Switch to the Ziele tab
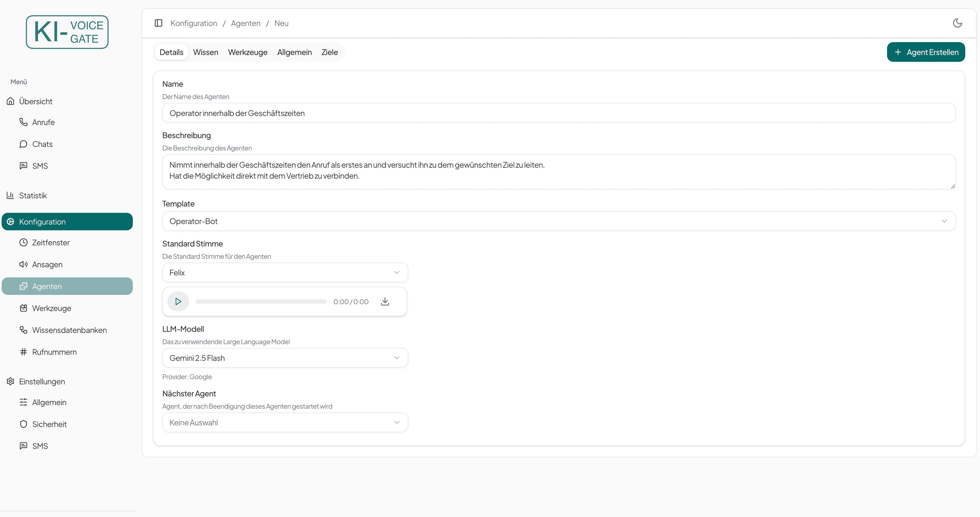This screenshot has height=517, width=980. pyautogui.click(x=330, y=52)
